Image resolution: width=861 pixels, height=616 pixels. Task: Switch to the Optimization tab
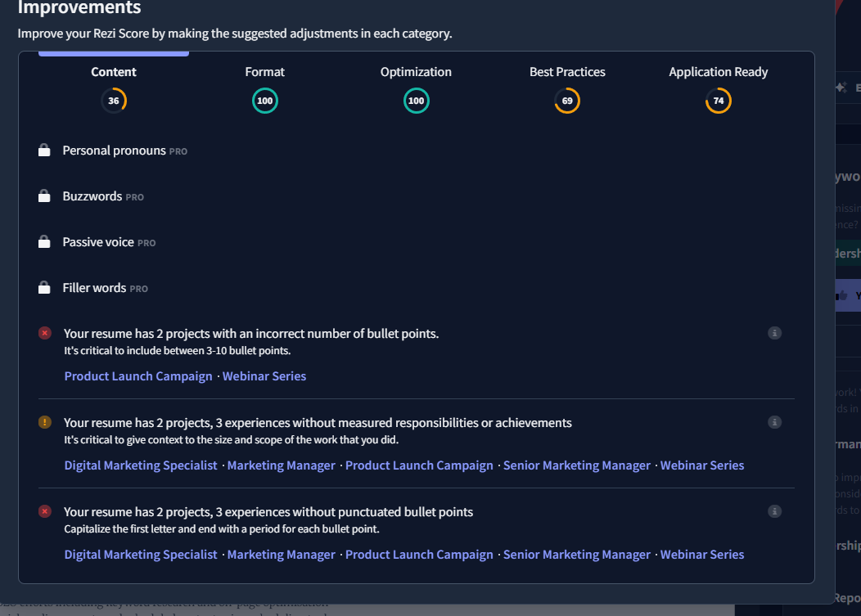pyautogui.click(x=416, y=72)
